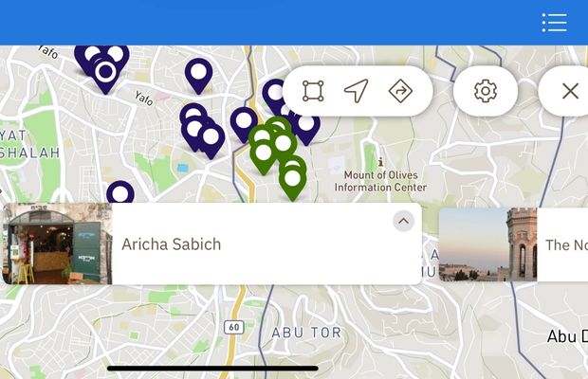Tap the current location arrow icon
Viewport: 588px width, 379px height.
coord(356,91)
